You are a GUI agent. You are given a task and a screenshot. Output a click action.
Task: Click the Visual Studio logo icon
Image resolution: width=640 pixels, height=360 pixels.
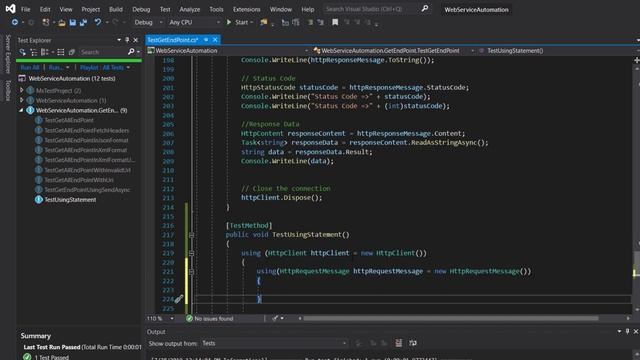click(10, 9)
